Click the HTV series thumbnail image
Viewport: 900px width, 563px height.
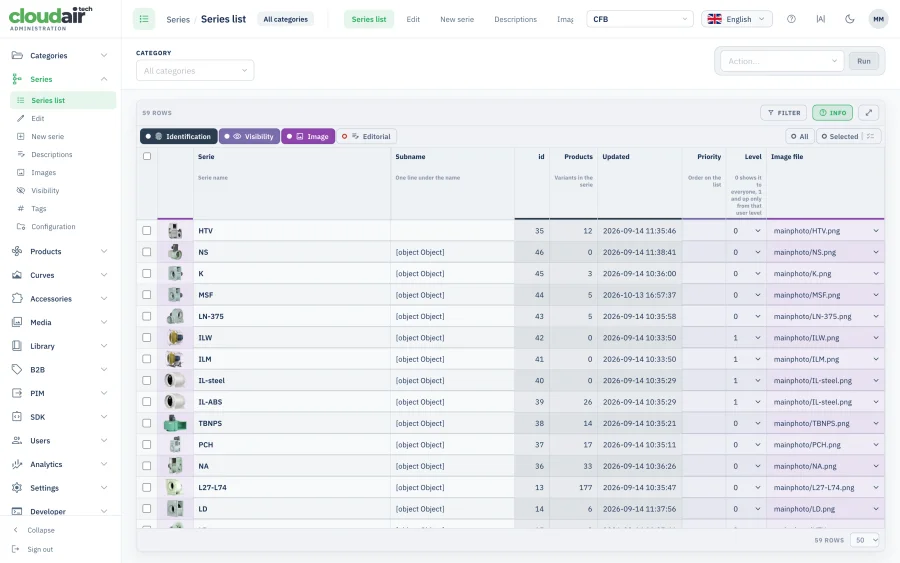175,231
